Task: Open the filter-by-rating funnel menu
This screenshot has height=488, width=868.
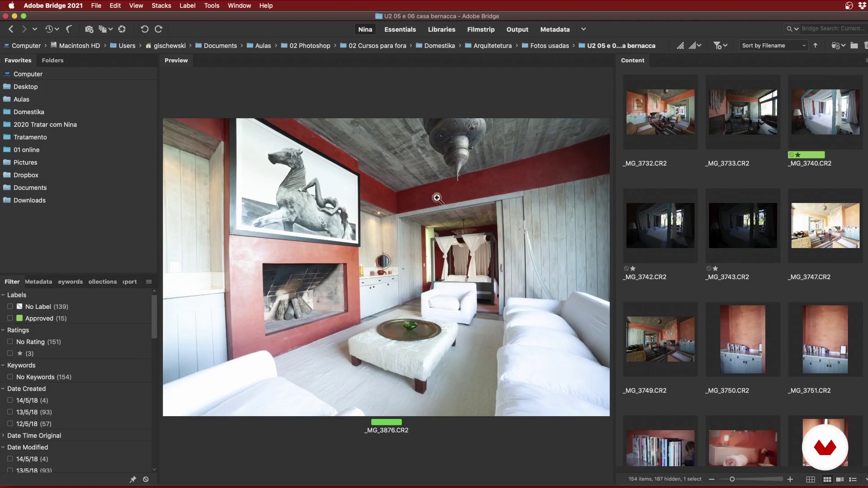Action: point(720,46)
